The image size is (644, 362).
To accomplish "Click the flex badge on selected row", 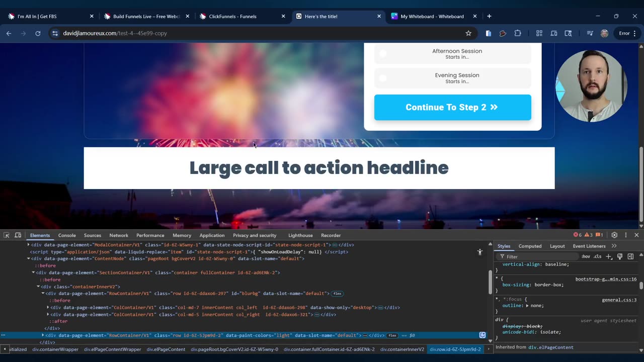I will coord(392,335).
